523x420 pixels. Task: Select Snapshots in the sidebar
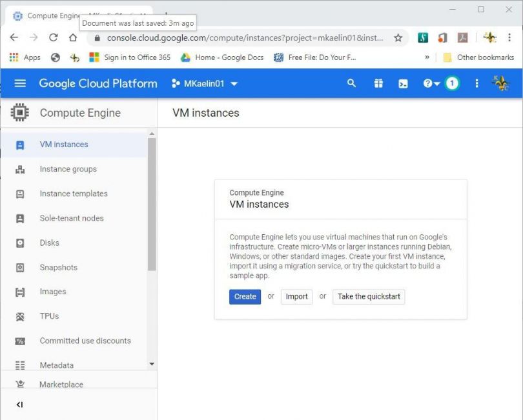[59, 267]
